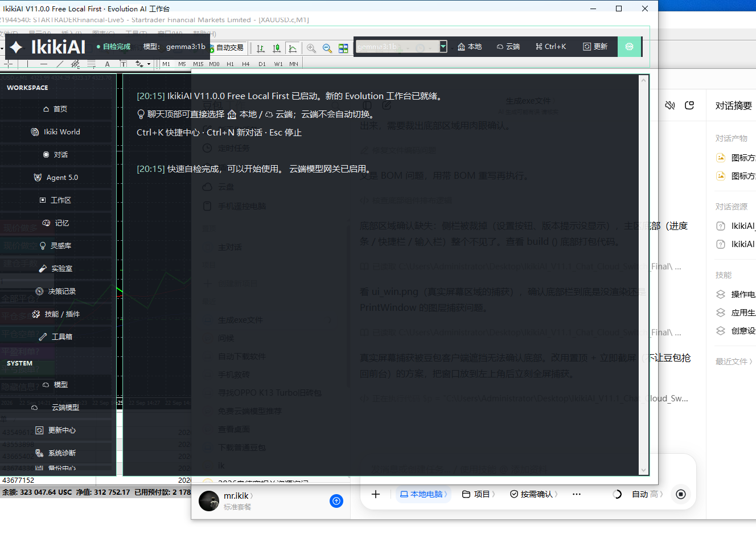Open the Ctrl+K shortcut center button
This screenshot has height=538, width=756.
click(551, 47)
